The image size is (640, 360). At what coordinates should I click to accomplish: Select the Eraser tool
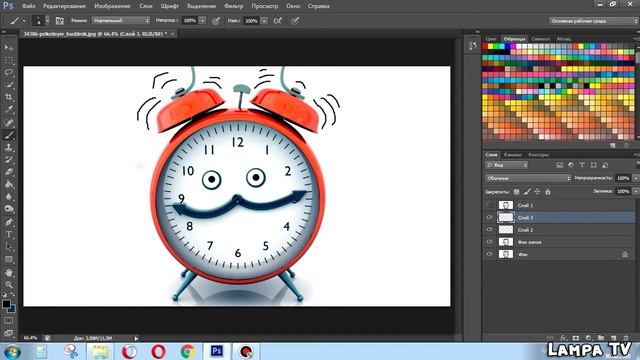(x=9, y=172)
